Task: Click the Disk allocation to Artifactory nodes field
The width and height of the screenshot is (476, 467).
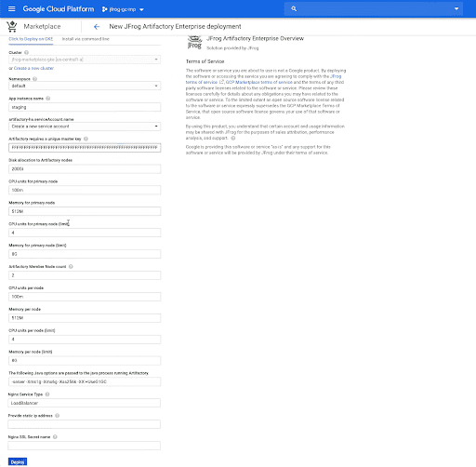Action: [x=85, y=169]
